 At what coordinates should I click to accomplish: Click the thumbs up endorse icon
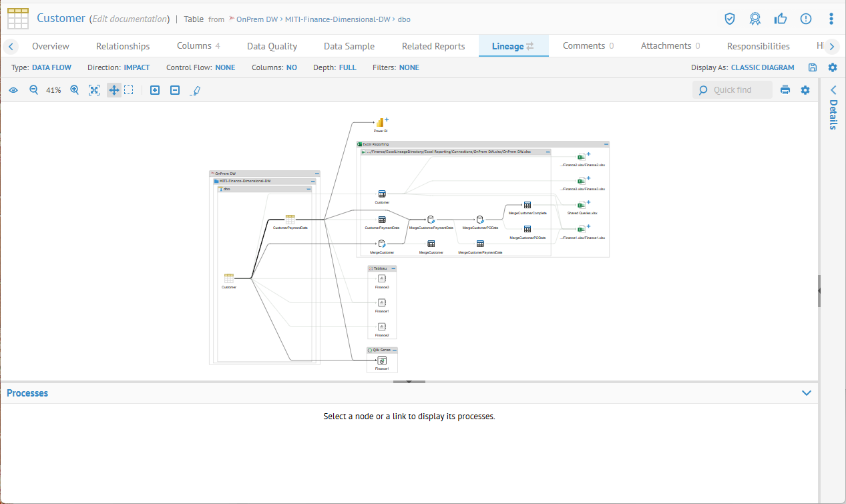point(781,19)
